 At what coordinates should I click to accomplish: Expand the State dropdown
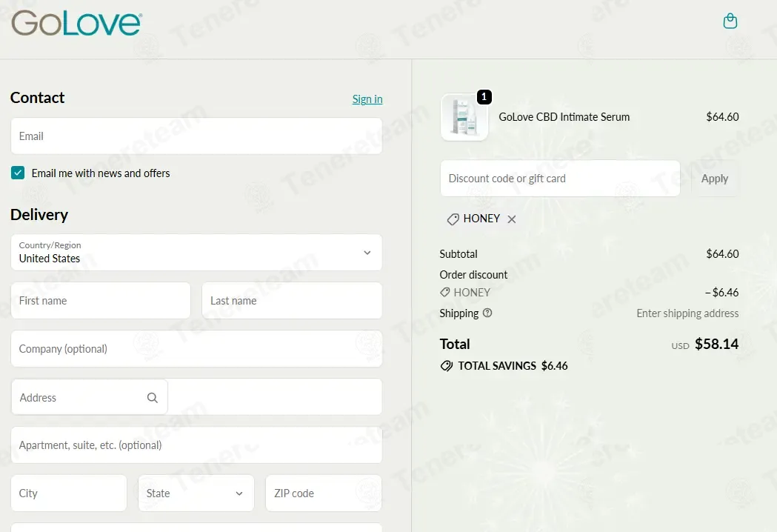(196, 493)
